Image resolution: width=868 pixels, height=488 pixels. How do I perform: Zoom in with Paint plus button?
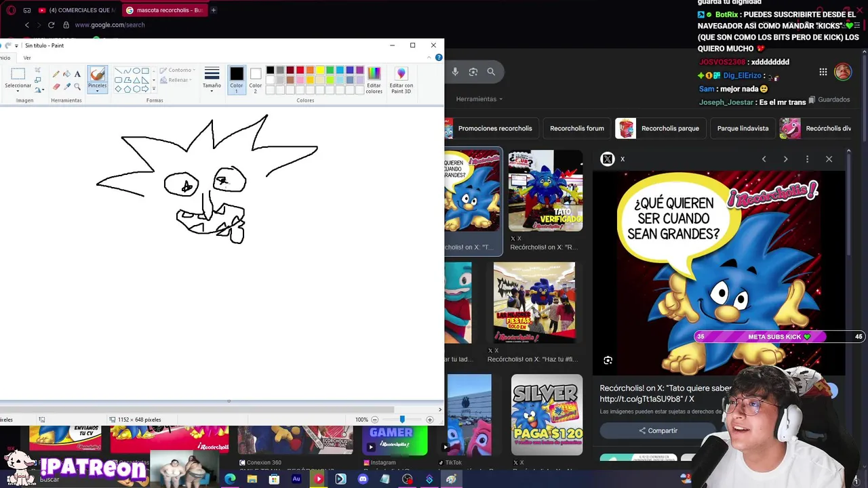click(x=429, y=420)
